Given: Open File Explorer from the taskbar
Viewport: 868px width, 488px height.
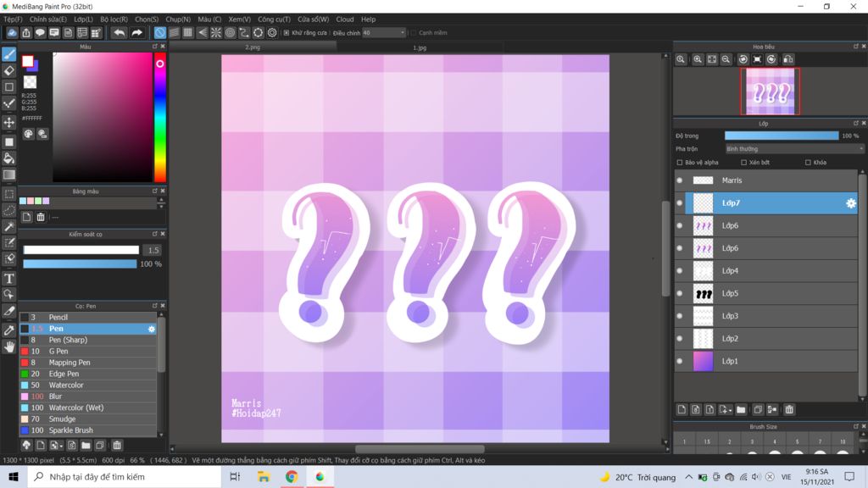Looking at the screenshot, I should [x=264, y=476].
